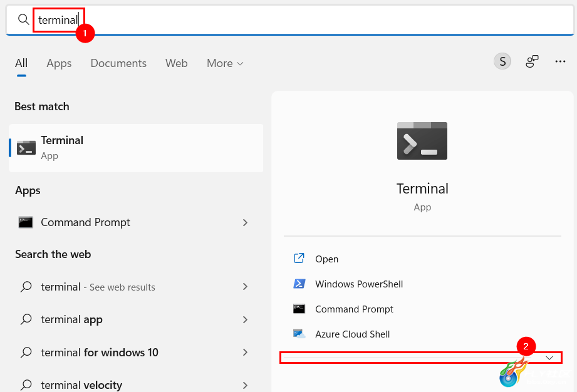
Task: Click the Azure Cloud Shell icon
Action: pos(299,334)
